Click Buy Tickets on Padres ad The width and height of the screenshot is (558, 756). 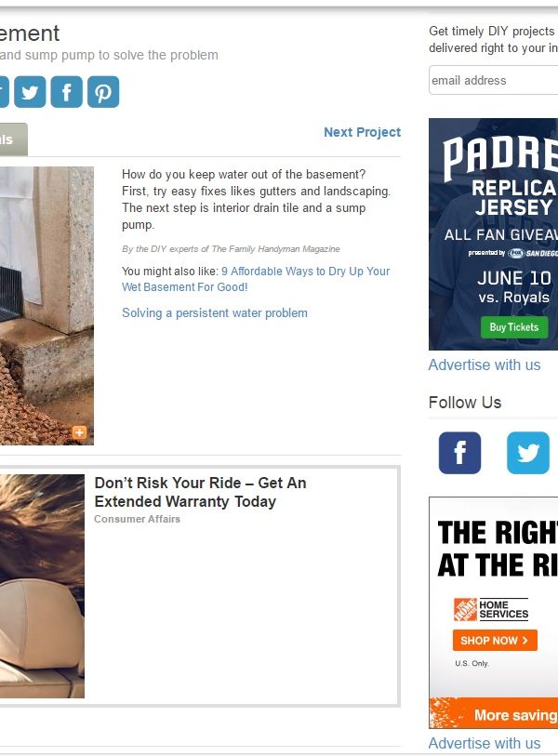coord(514,327)
